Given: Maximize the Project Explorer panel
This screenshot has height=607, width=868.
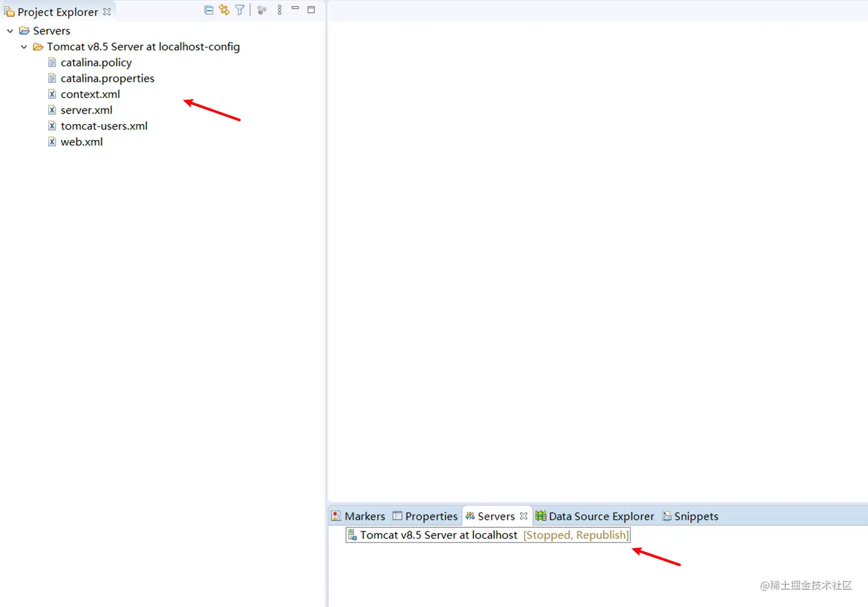Looking at the screenshot, I should (311, 9).
